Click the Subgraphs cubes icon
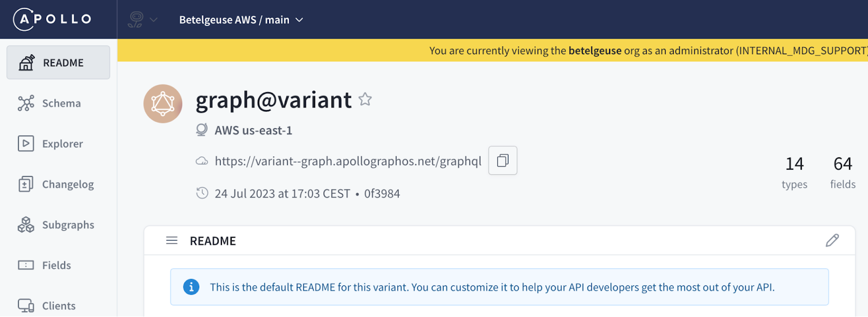The width and height of the screenshot is (868, 317). (26, 225)
